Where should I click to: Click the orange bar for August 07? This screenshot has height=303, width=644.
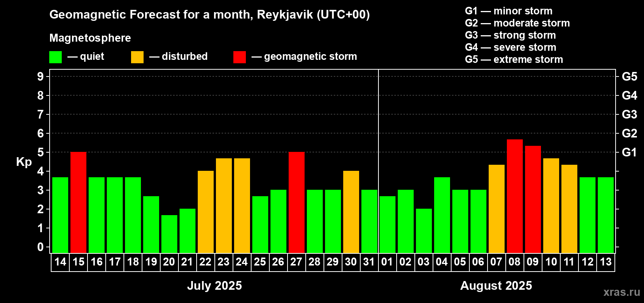pos(497,209)
